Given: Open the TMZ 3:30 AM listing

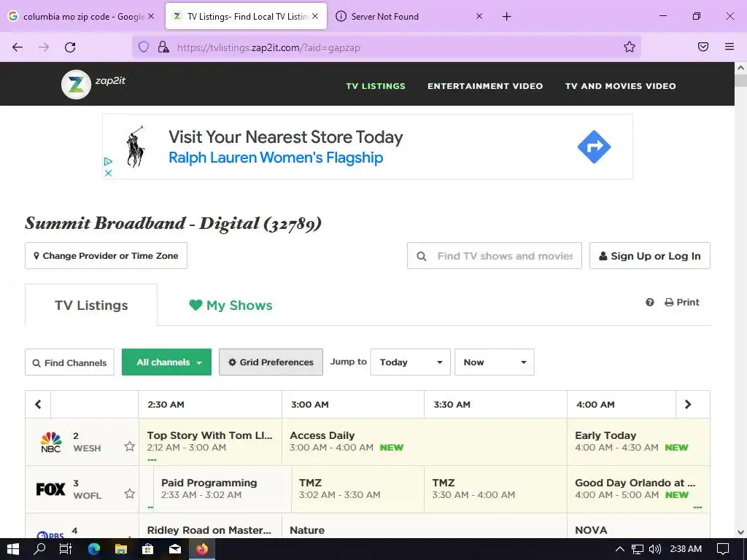Looking at the screenshot, I should [495, 489].
